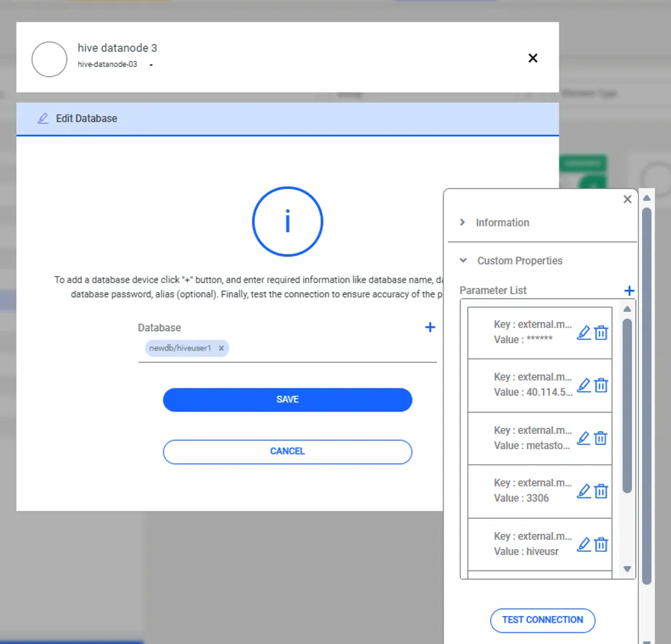The image size is (671, 644).
Task: Click the "Value : 3306" text
Action: click(x=521, y=498)
